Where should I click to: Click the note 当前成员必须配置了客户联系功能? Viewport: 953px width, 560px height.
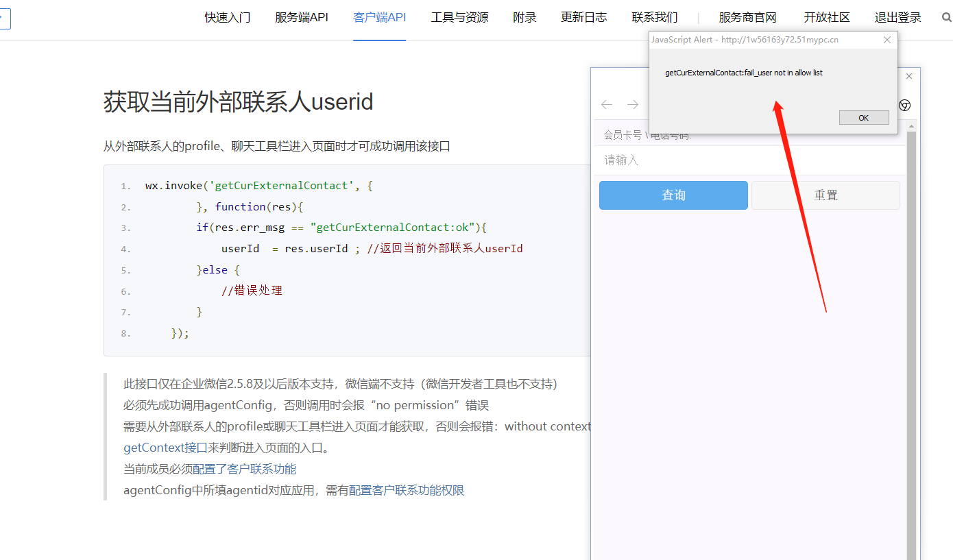(x=210, y=470)
